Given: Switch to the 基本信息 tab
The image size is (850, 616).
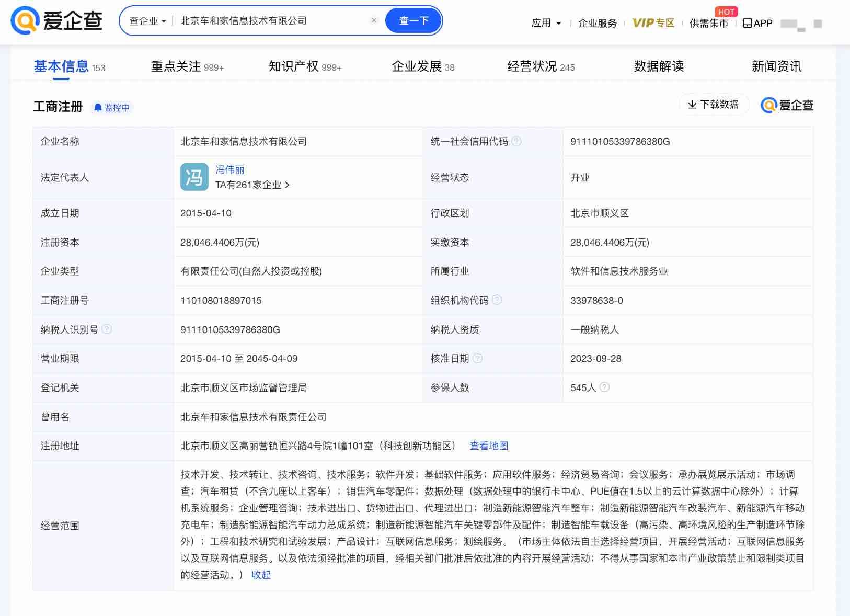Looking at the screenshot, I should pos(69,67).
